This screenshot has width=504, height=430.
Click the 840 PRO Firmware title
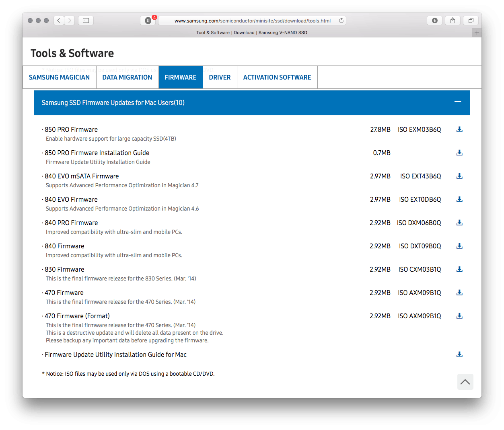(71, 223)
